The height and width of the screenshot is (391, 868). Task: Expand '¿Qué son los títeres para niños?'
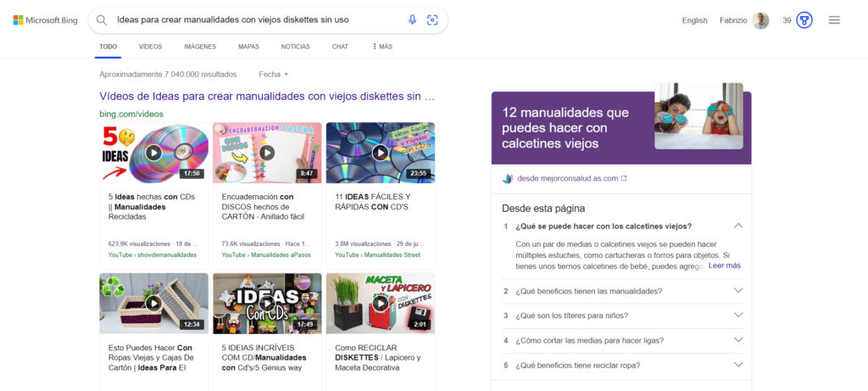point(737,316)
